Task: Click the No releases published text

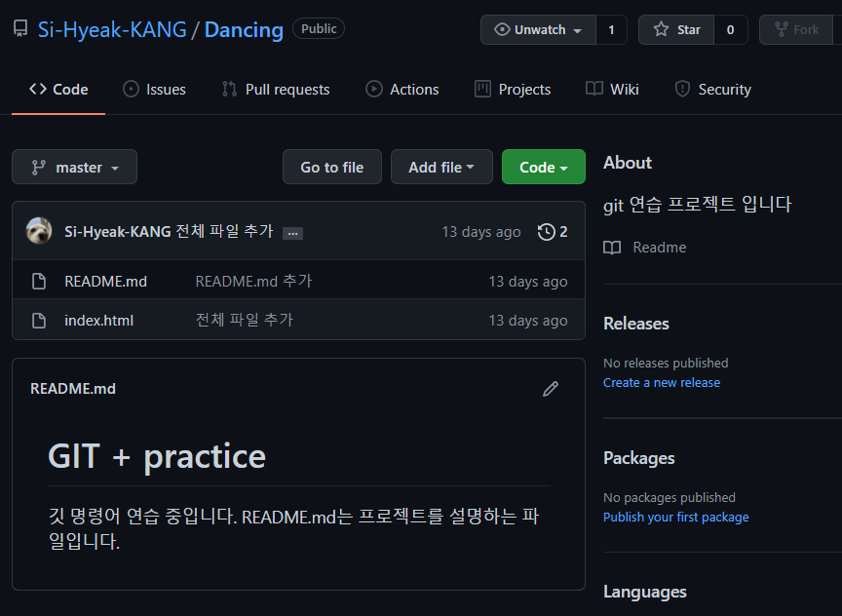Action: pos(666,363)
